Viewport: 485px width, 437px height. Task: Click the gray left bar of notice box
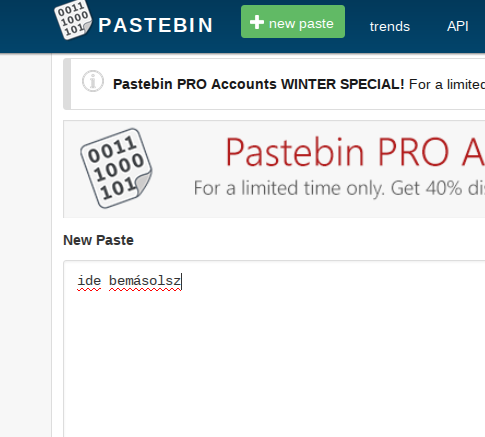point(67,84)
